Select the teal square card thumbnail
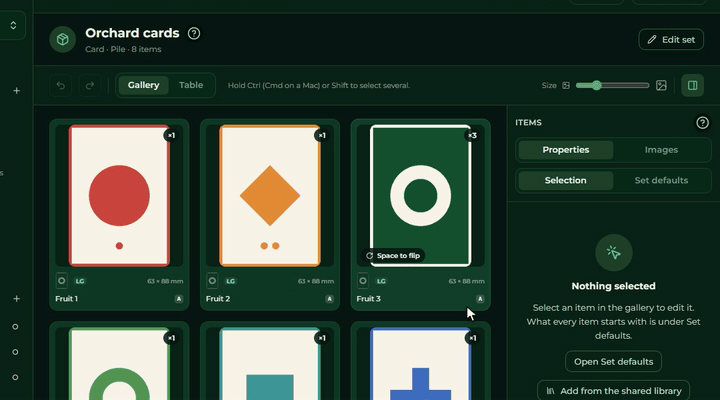The height and width of the screenshot is (400, 720). [x=270, y=364]
